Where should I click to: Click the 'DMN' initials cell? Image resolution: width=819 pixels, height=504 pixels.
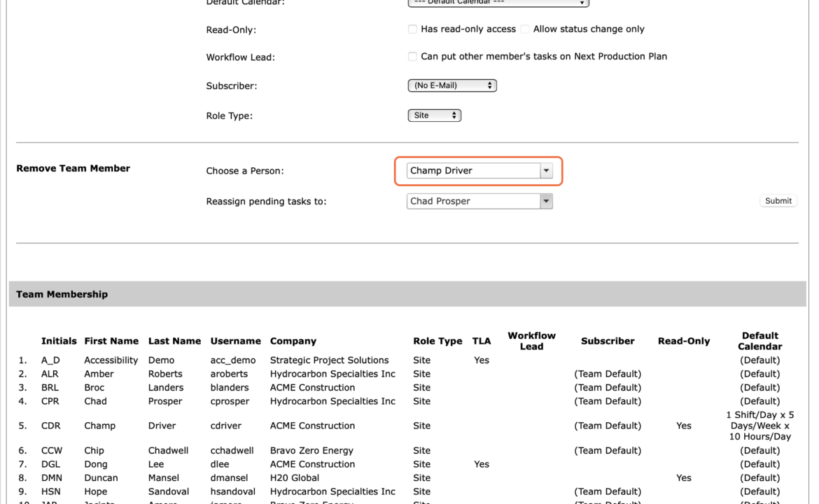52,478
